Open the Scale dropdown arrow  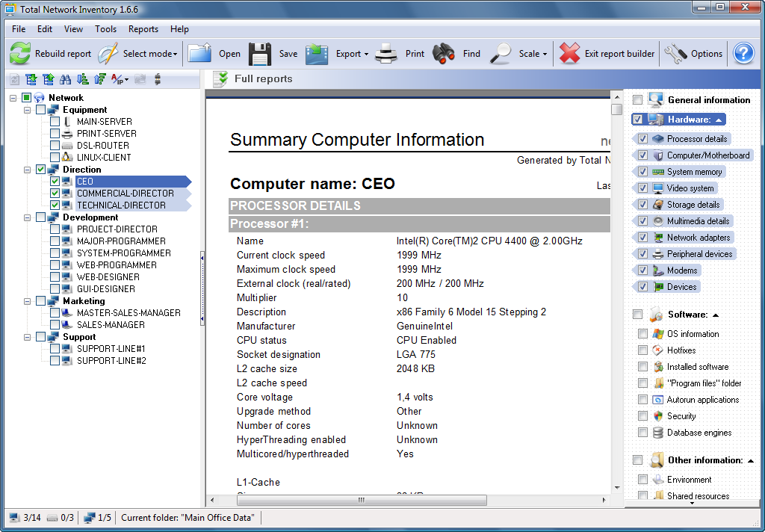[545, 55]
